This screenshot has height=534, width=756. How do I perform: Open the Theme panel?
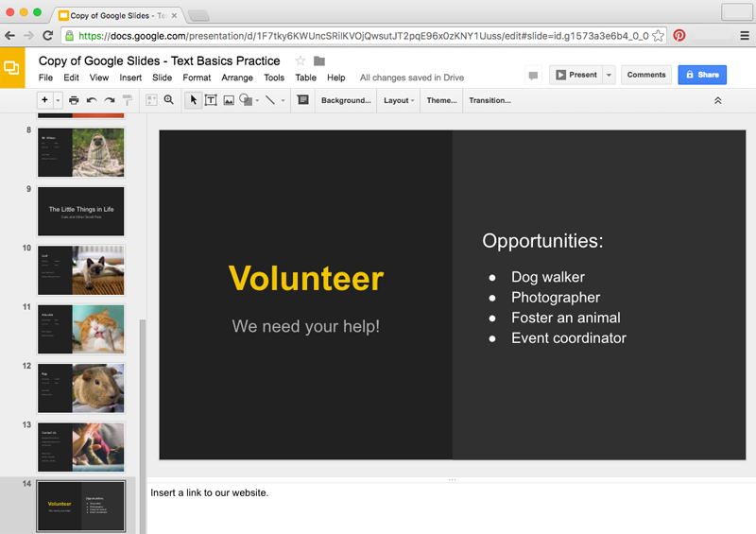441,100
